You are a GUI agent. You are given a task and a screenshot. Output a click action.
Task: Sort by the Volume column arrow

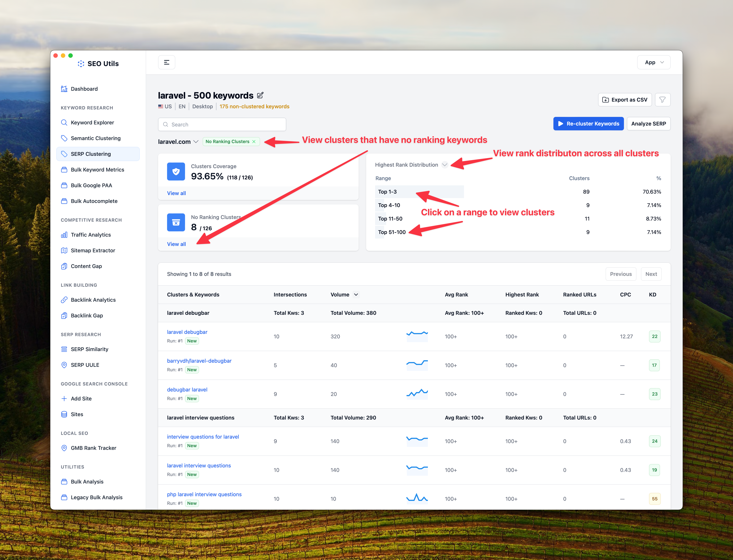pyautogui.click(x=356, y=295)
